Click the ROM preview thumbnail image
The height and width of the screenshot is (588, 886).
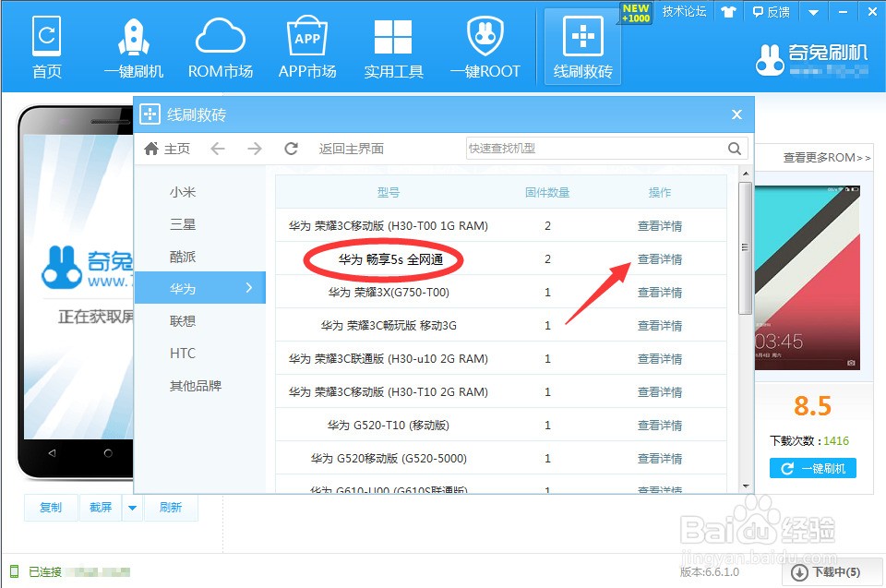pos(808,278)
